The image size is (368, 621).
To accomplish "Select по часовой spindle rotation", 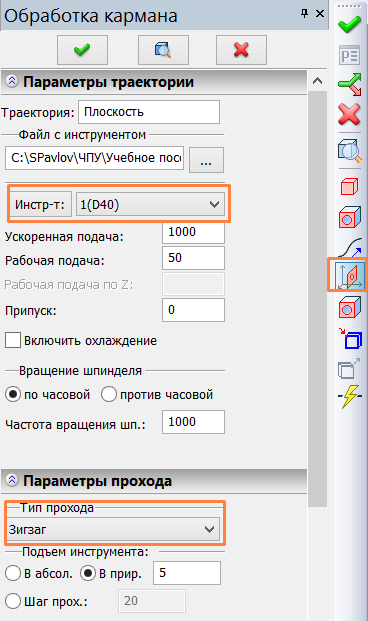I will pyautogui.click(x=13, y=394).
